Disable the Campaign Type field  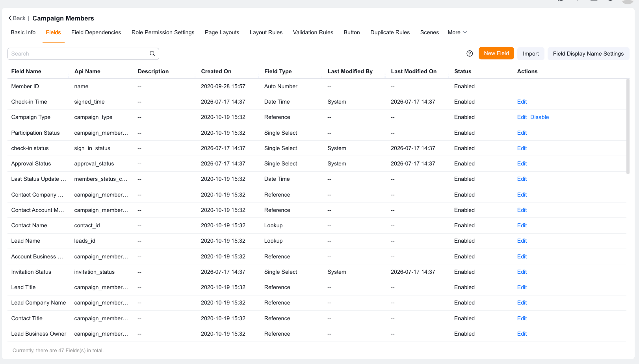point(539,117)
